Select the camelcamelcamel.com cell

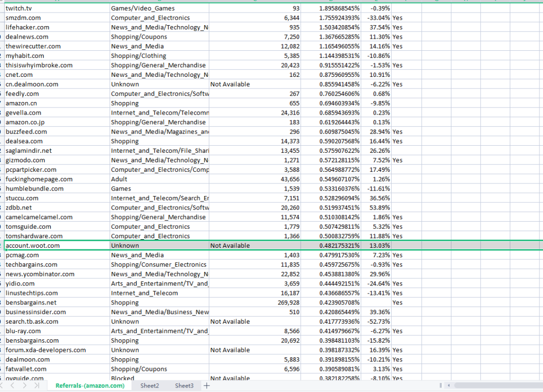(57, 217)
